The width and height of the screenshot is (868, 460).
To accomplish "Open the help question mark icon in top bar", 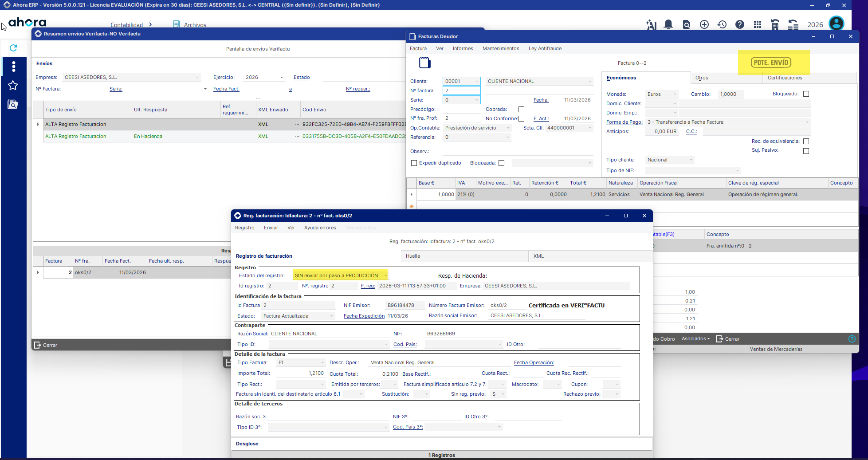I will [740, 24].
